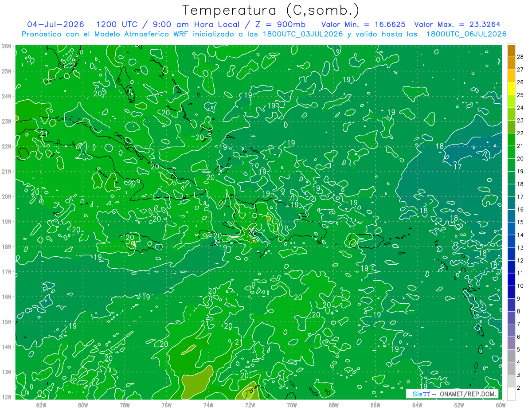Click the 26N latitude axis label
The width and height of the screenshot is (532, 411).
click(x=6, y=46)
